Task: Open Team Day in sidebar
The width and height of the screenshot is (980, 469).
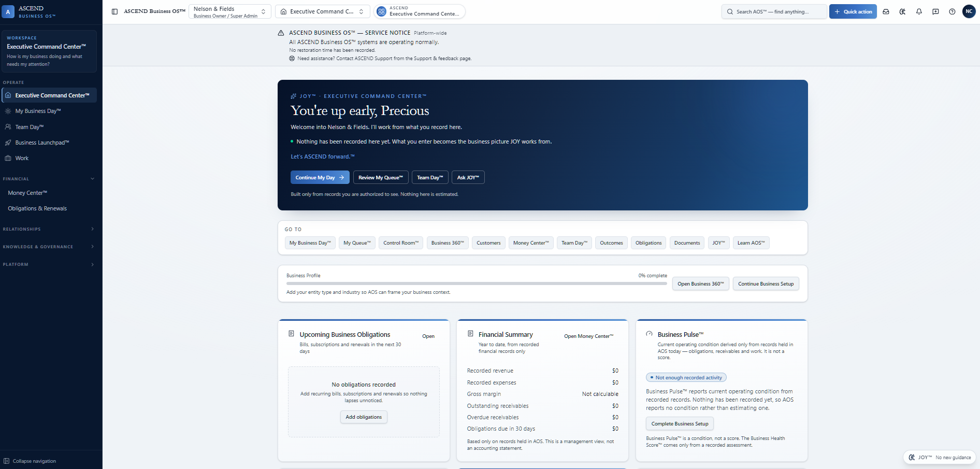Action: 49,127
